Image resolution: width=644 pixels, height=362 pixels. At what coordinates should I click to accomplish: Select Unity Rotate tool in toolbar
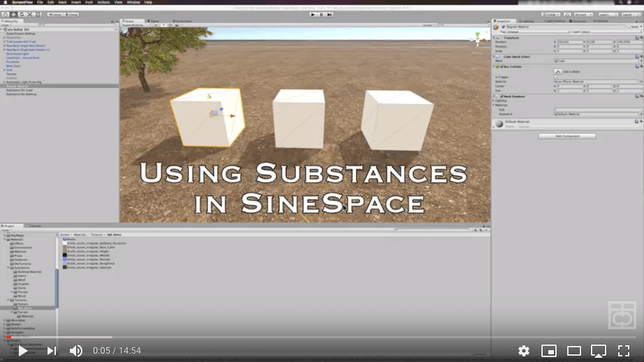pos(22,15)
